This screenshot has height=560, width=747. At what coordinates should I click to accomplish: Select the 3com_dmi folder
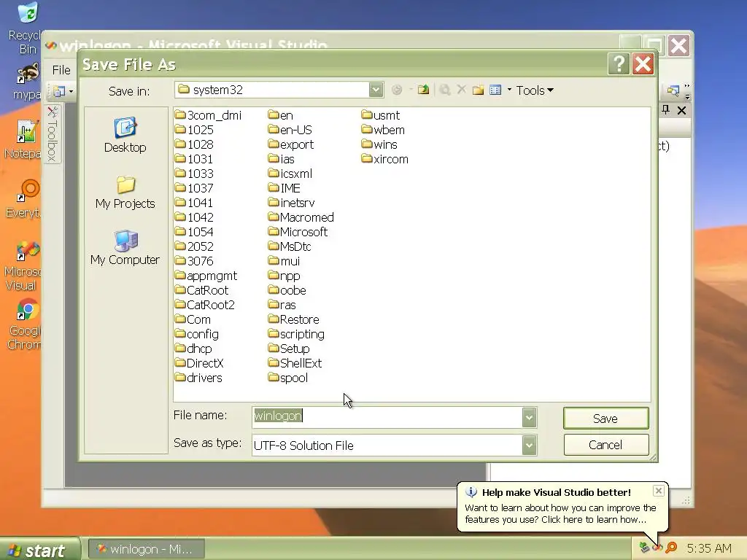click(208, 115)
